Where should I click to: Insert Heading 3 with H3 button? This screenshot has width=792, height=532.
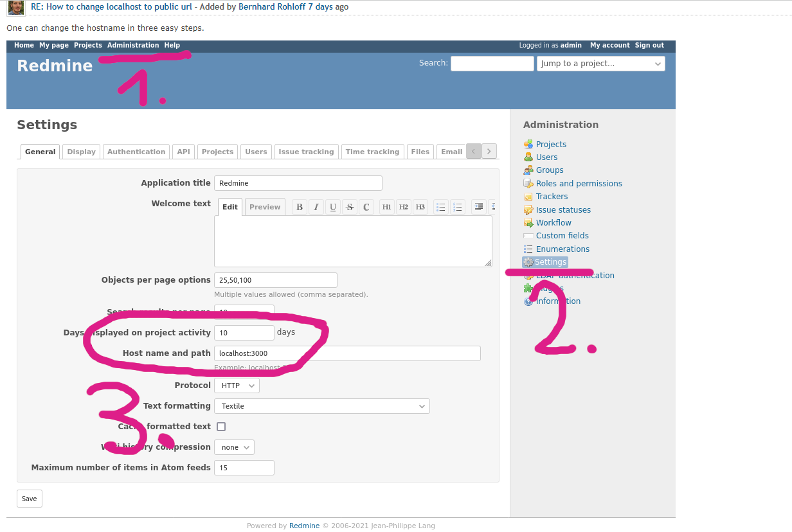point(420,207)
